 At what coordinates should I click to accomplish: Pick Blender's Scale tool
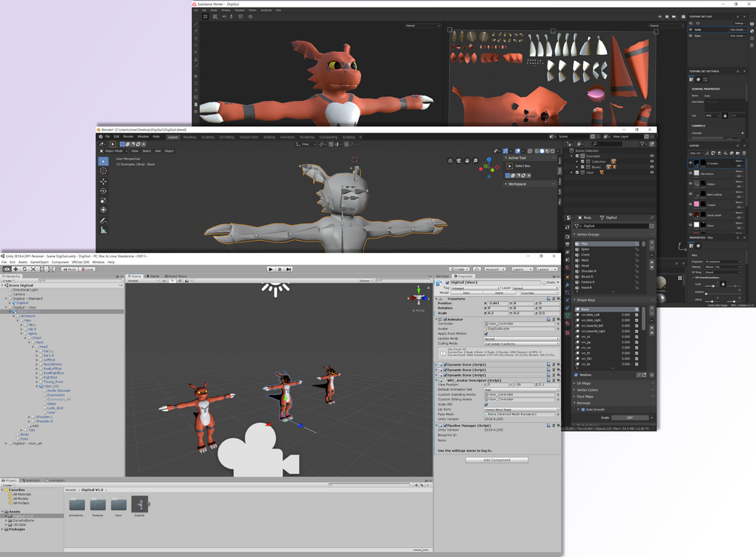(x=103, y=200)
